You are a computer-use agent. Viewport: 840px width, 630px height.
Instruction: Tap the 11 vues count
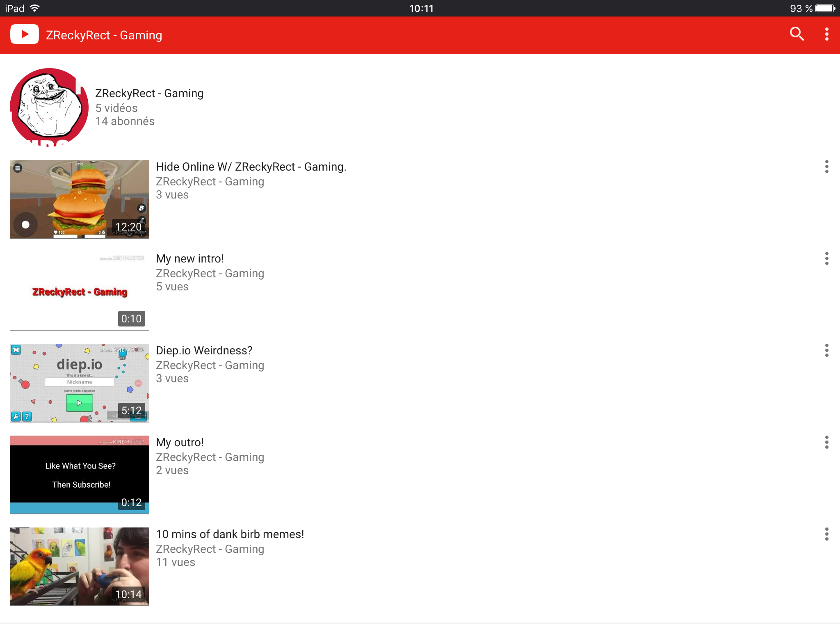tap(176, 562)
